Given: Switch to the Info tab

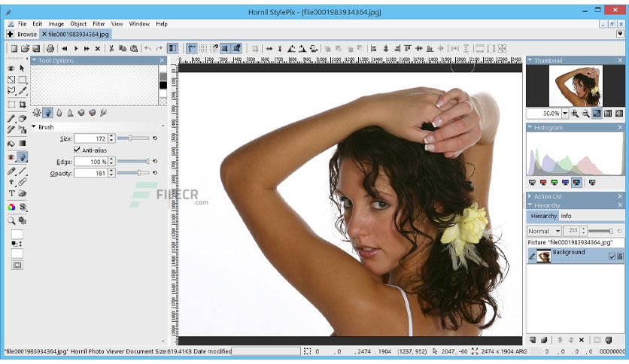Looking at the screenshot, I should coord(566,216).
